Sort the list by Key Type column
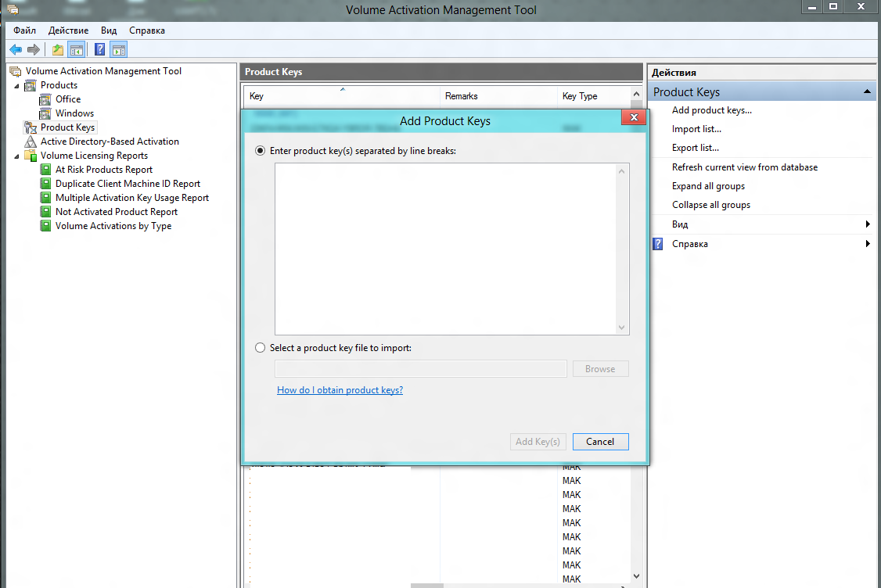Viewport: 881px width, 588px height. 580,96
